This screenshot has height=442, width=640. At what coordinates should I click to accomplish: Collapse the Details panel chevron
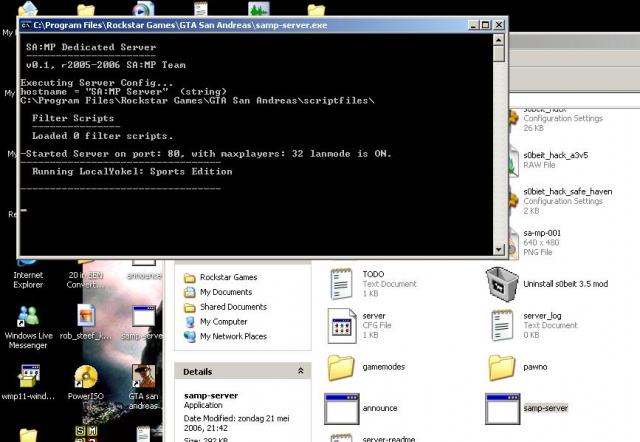coord(301,371)
